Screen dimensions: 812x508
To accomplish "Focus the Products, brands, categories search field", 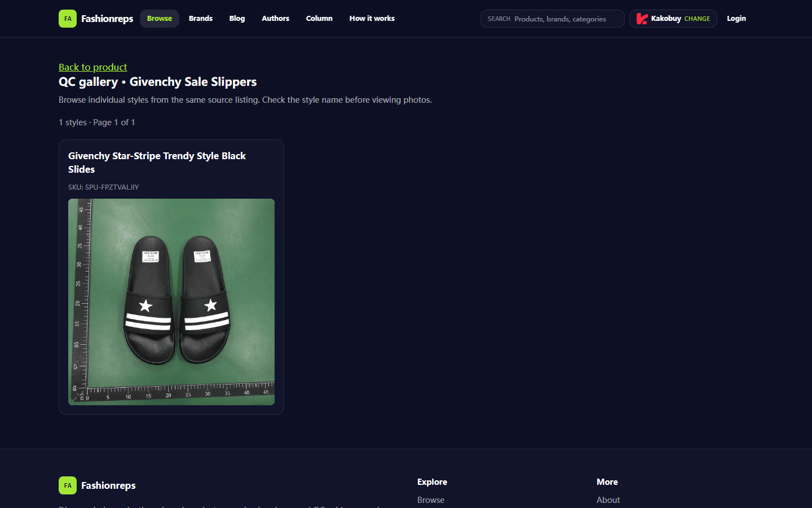I will point(553,19).
